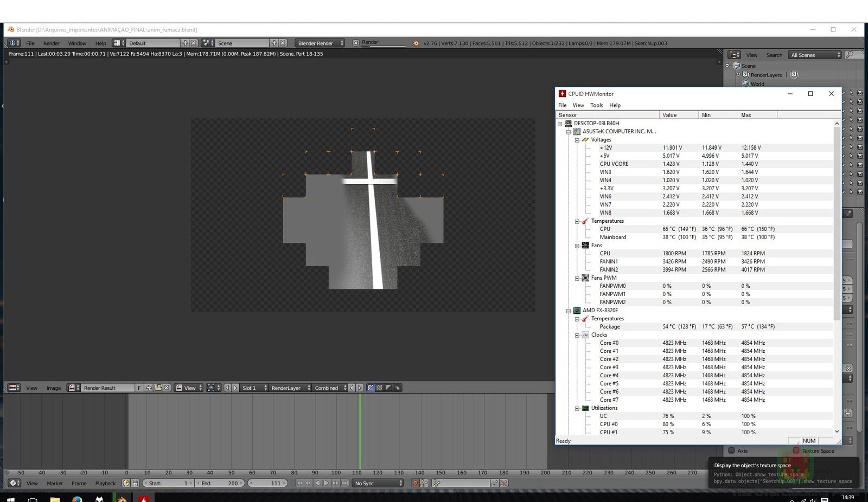
Task: Click the End frame field showing 200
Action: click(219, 483)
